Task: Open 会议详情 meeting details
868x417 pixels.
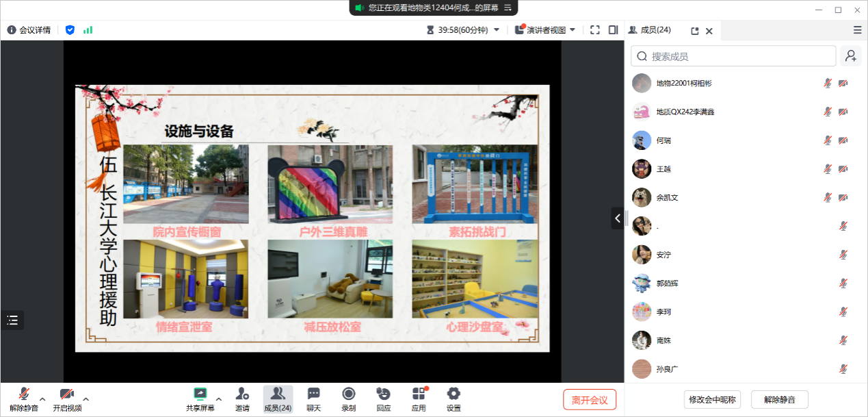Action: click(x=29, y=30)
